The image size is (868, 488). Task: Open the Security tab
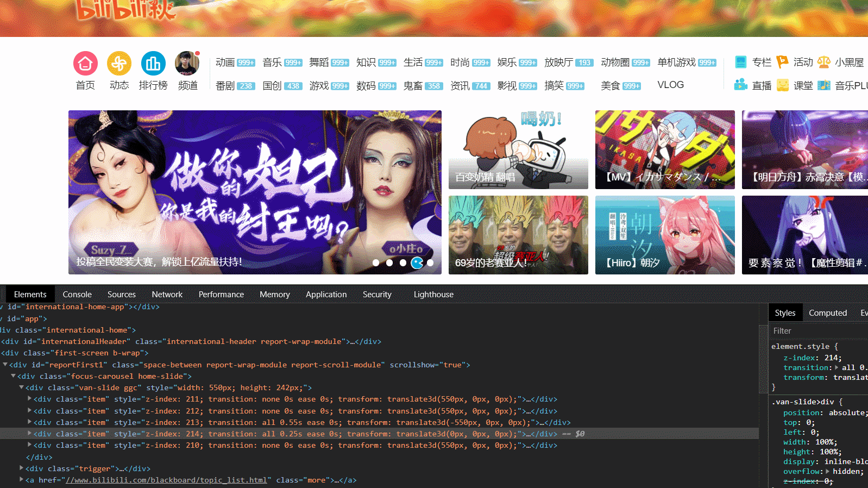coord(377,295)
